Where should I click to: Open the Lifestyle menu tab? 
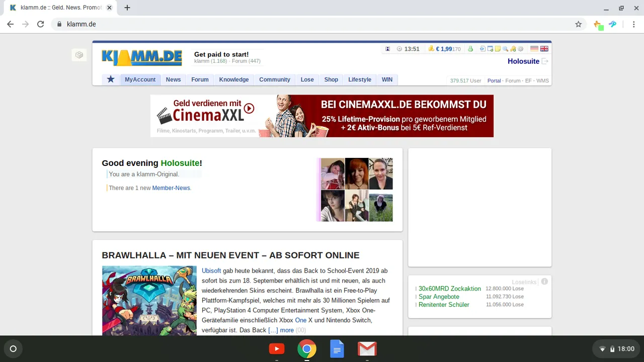coord(360,79)
